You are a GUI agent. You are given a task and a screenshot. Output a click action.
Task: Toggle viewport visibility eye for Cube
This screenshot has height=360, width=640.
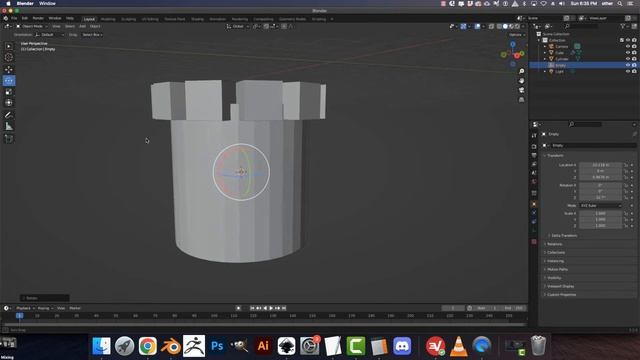(628, 53)
